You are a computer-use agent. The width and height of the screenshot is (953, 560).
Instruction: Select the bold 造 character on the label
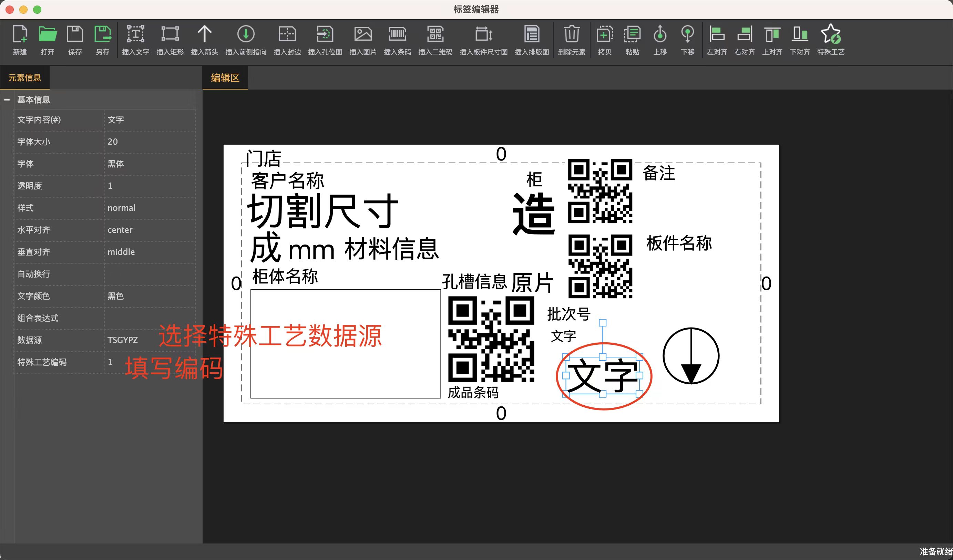coord(534,214)
